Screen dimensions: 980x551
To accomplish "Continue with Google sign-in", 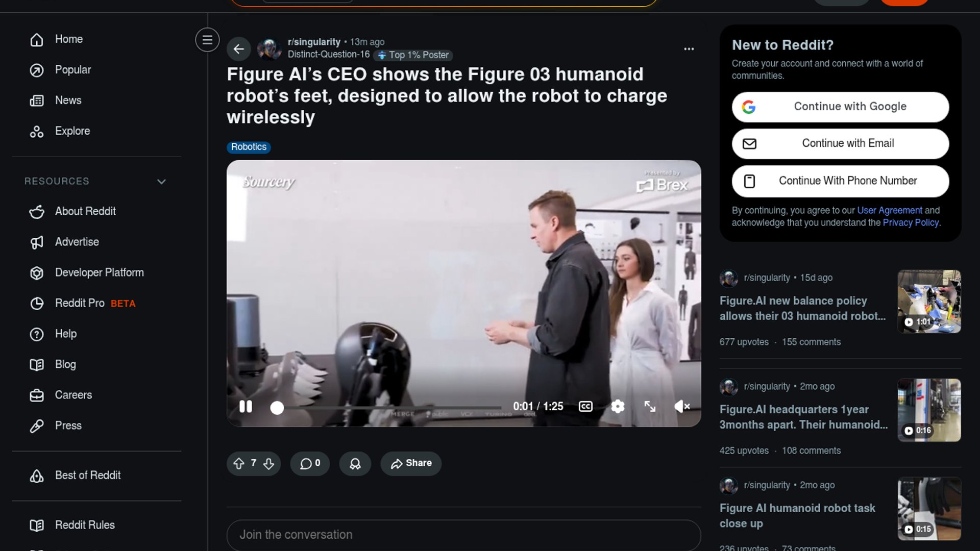I will point(840,107).
